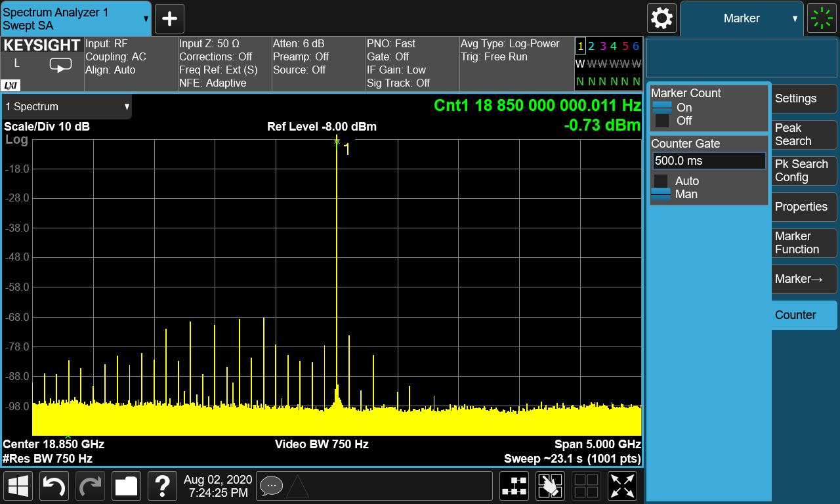Open the system settings gear icon

coord(661,18)
